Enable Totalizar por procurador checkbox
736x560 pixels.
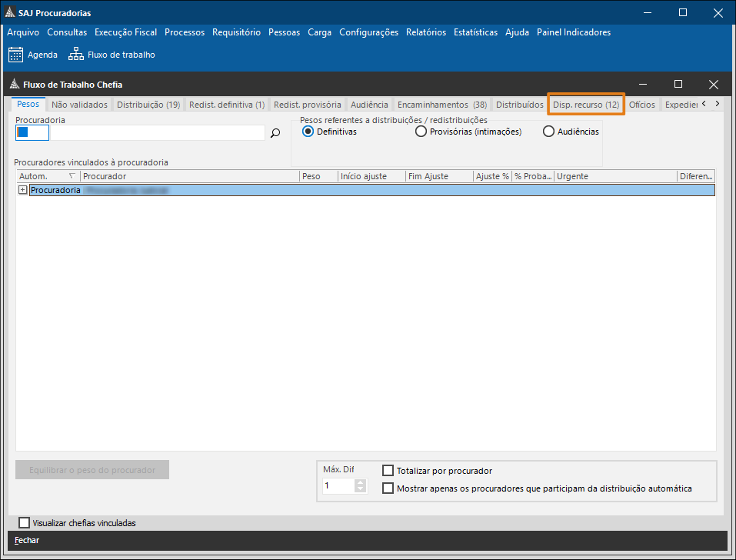tap(388, 471)
